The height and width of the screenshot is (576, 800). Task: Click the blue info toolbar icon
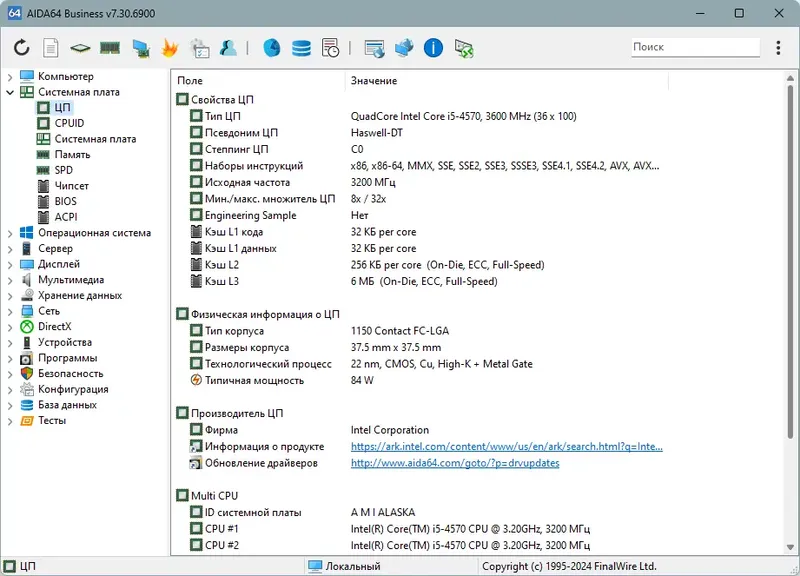pos(432,47)
